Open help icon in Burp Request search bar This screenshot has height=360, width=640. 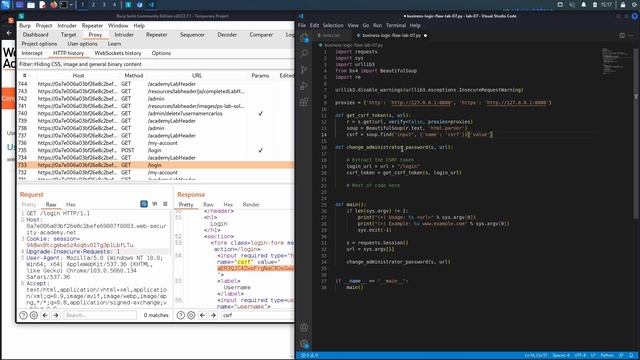23,315
